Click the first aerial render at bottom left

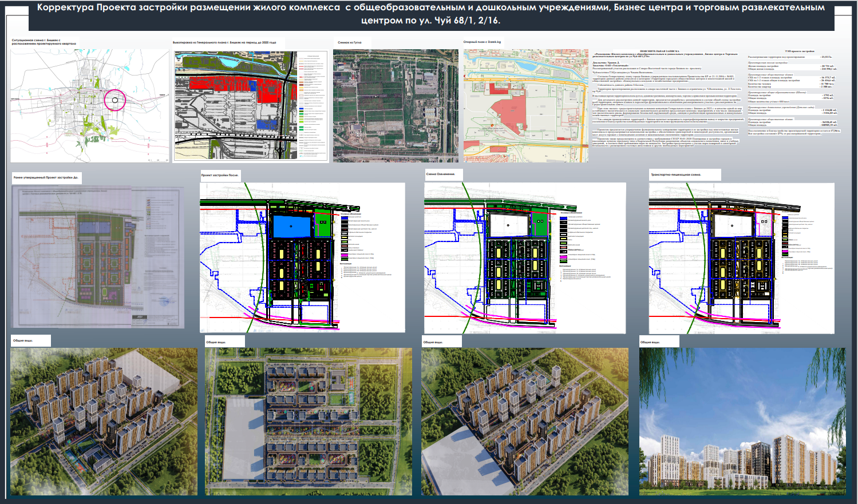click(104, 421)
